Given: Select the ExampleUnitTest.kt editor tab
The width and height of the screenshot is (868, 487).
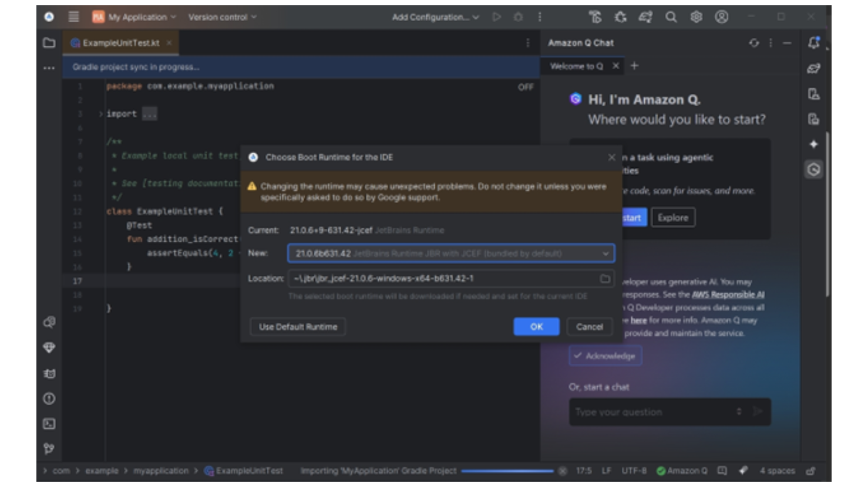Looking at the screenshot, I should [120, 43].
